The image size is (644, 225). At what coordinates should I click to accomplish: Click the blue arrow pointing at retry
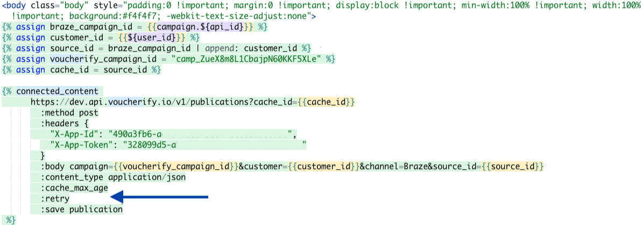[x=162, y=198]
